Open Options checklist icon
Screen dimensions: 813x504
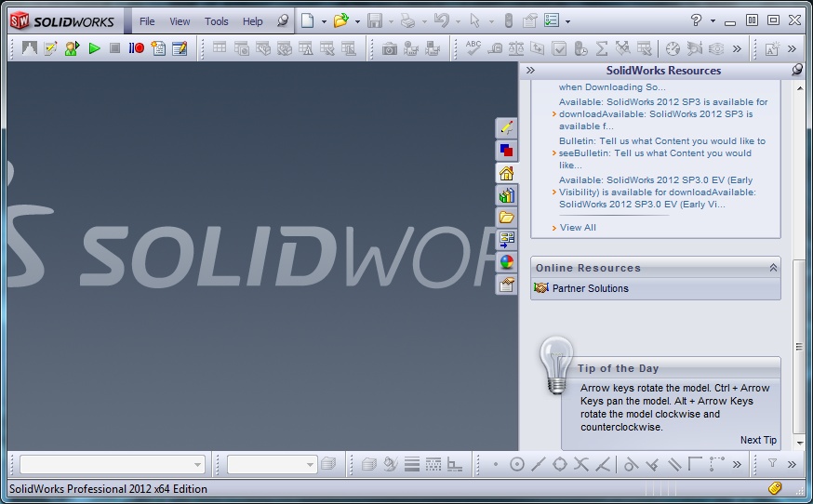tap(552, 20)
